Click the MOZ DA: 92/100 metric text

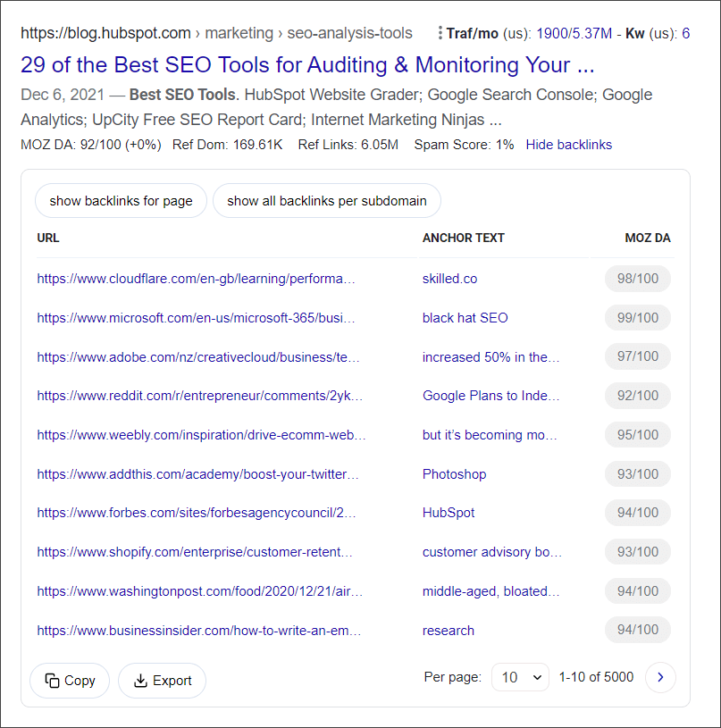(x=91, y=145)
